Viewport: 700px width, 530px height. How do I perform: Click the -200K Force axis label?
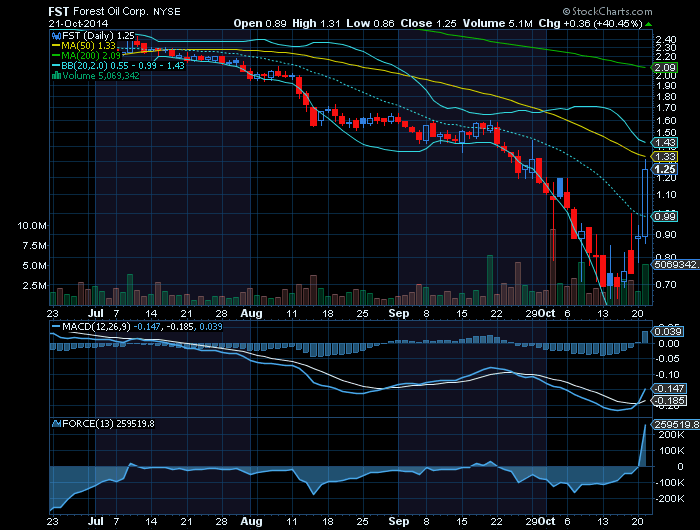pos(669,499)
